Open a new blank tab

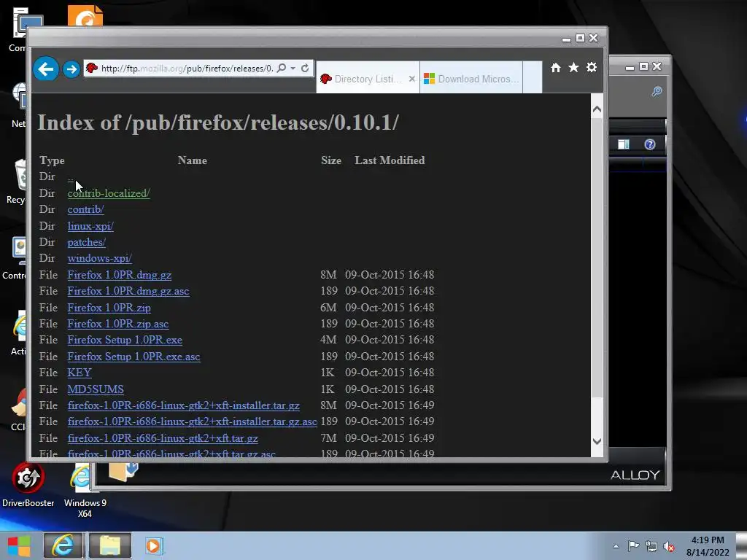[x=532, y=77]
